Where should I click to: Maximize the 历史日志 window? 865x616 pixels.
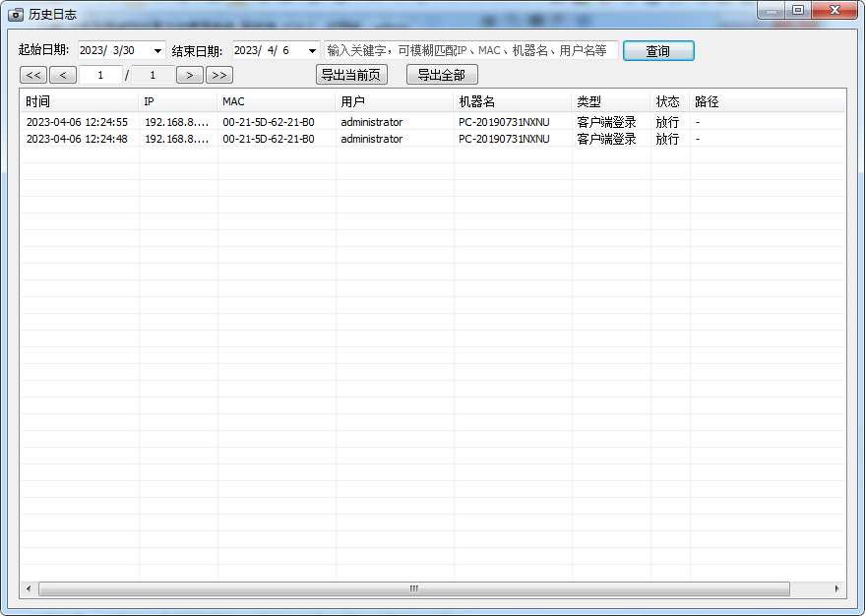click(797, 10)
